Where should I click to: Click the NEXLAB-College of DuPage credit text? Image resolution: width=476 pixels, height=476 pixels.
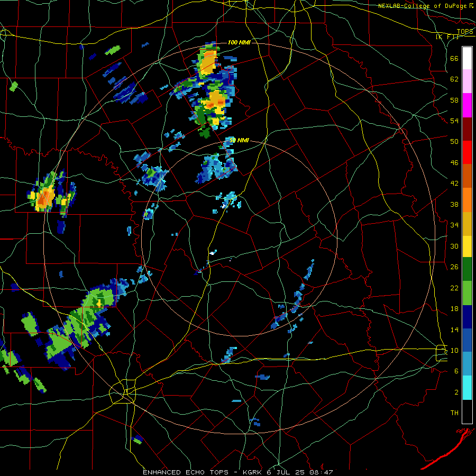(426, 6)
